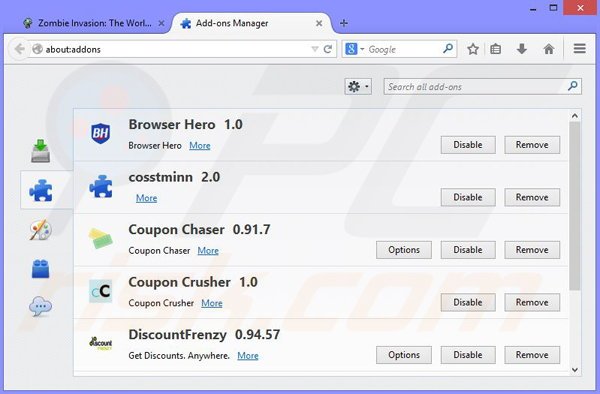Click the add-ons list scrollbar thumb
This screenshot has width=600, height=394.
pyautogui.click(x=574, y=206)
